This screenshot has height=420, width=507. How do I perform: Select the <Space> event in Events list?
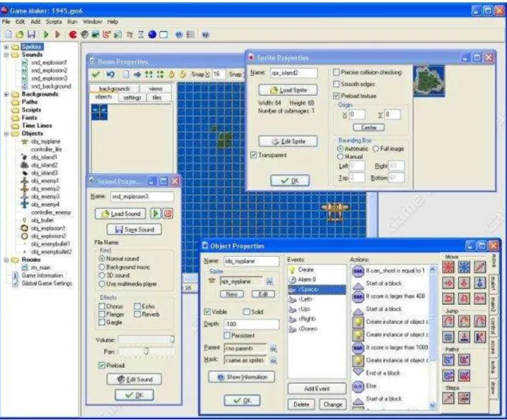point(316,290)
